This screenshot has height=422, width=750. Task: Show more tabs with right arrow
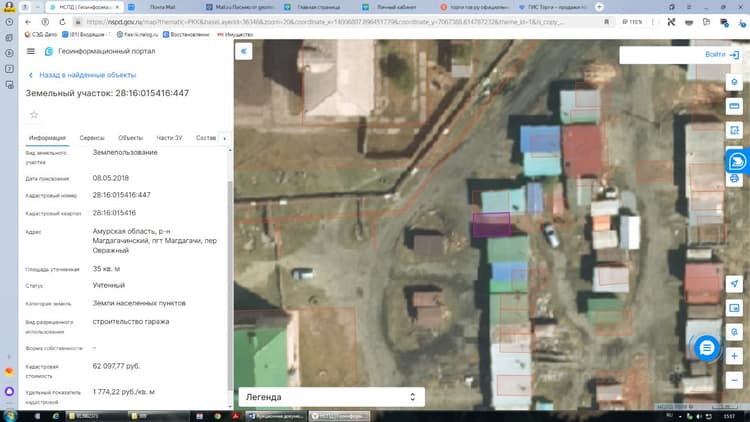click(x=224, y=138)
